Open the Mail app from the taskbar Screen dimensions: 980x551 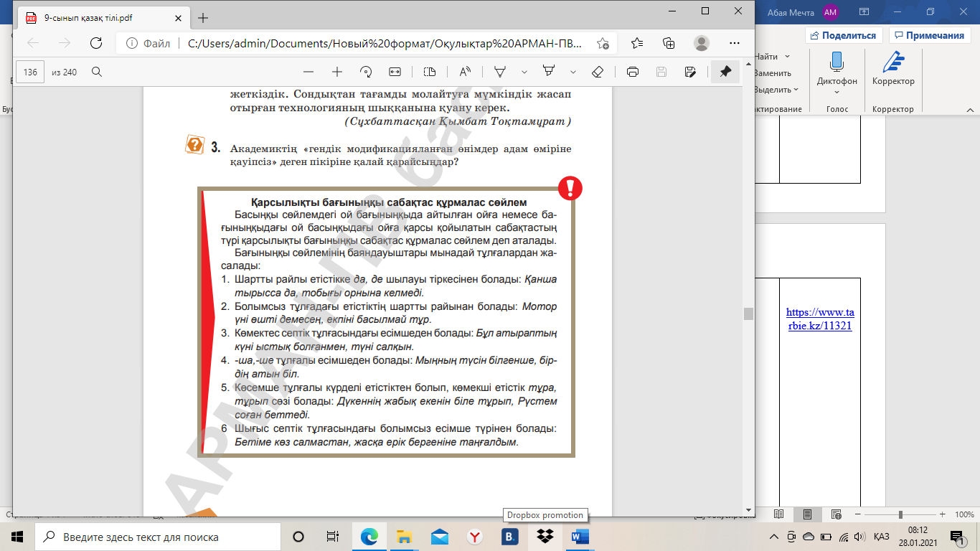(x=440, y=537)
